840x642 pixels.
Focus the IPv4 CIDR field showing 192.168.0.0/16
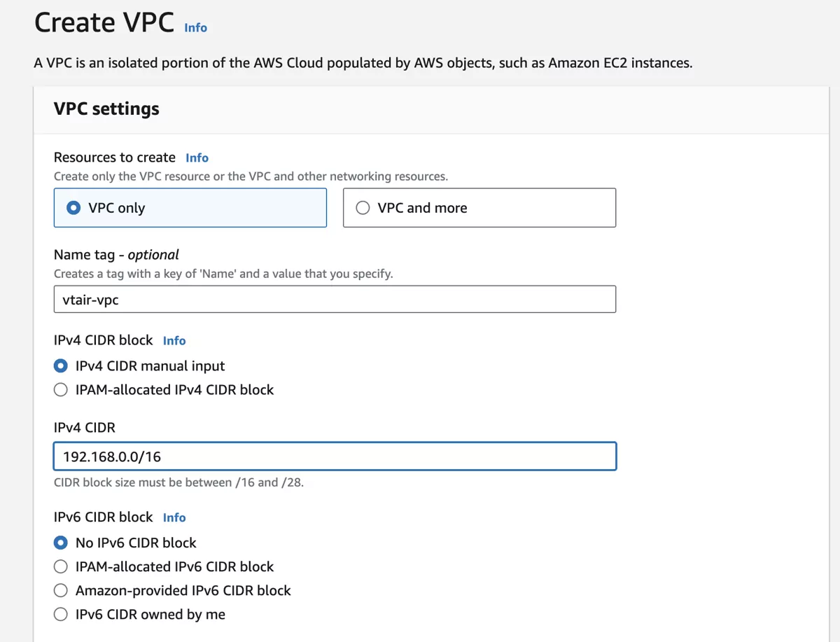pos(335,456)
